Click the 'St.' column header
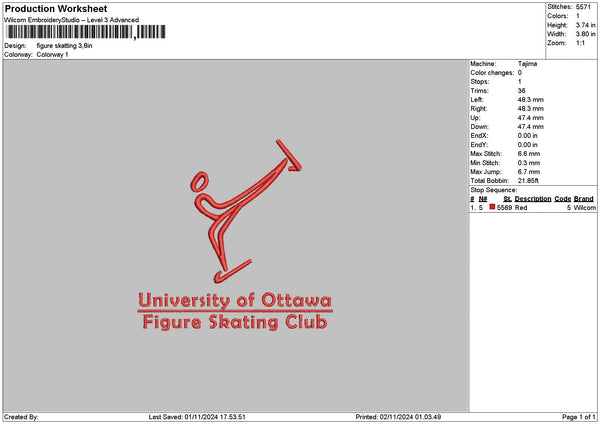The width and height of the screenshot is (600, 424). (x=507, y=199)
